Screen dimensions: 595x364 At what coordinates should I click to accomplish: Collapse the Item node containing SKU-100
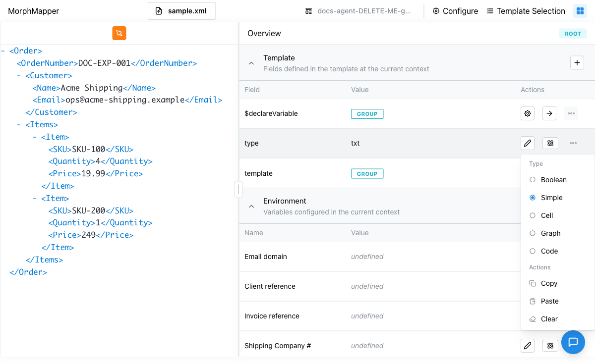[35, 137]
